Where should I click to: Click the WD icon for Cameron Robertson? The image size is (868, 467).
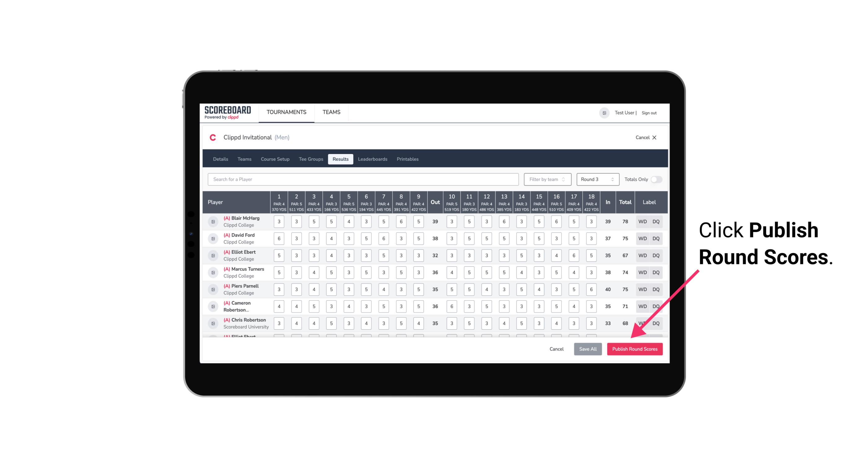[643, 306]
